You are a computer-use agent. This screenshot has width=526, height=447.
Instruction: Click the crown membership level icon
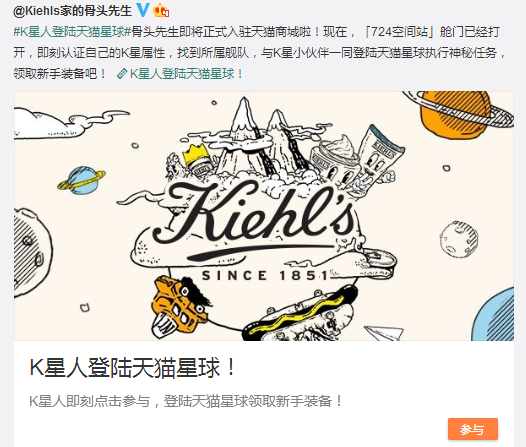pyautogui.click(x=161, y=11)
